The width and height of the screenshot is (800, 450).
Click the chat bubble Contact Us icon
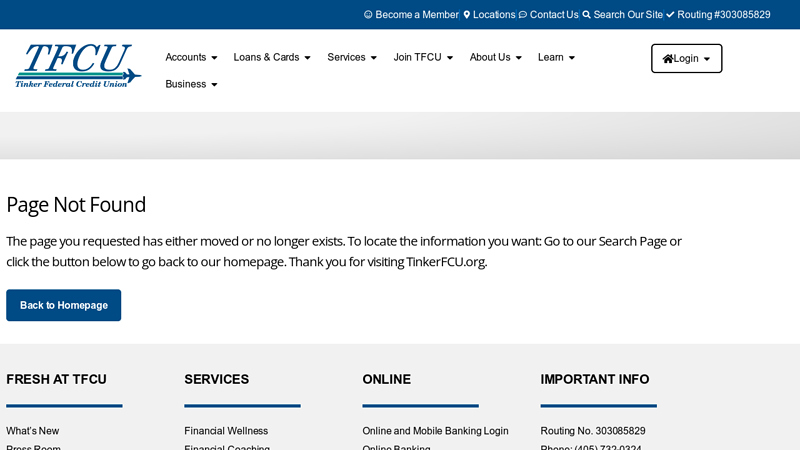[523, 15]
